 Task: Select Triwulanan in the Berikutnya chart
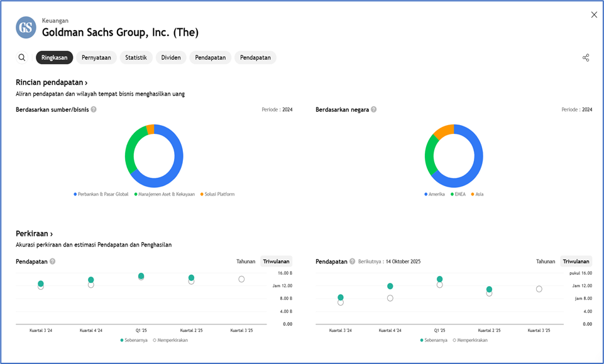tap(576, 262)
